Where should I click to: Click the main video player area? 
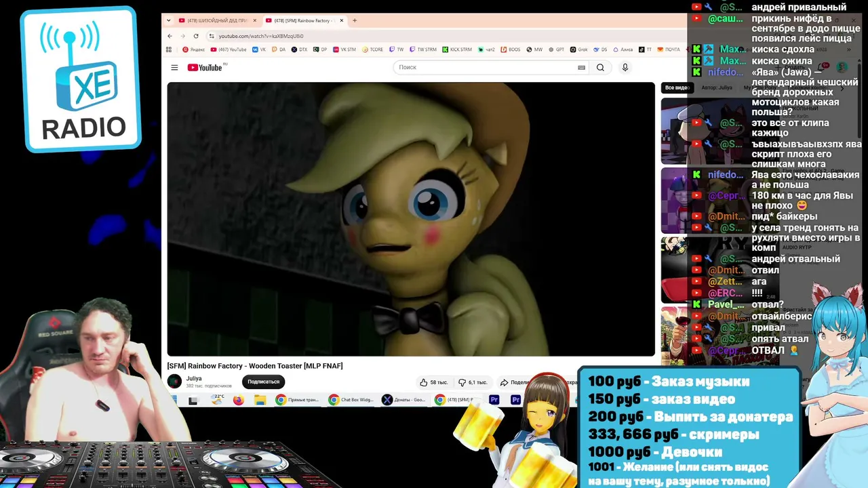click(x=411, y=219)
